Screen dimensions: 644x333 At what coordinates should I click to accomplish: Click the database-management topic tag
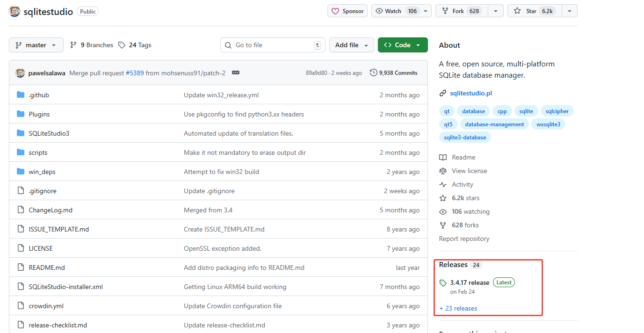click(x=494, y=124)
